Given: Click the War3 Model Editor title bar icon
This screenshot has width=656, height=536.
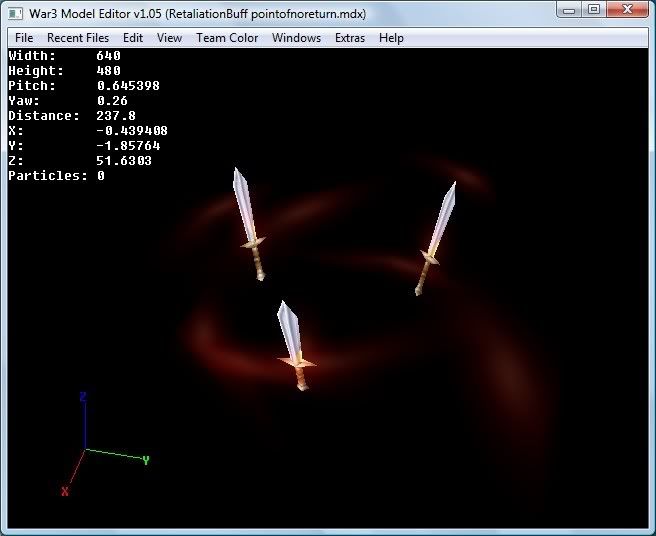Looking at the screenshot, I should tap(15, 14).
